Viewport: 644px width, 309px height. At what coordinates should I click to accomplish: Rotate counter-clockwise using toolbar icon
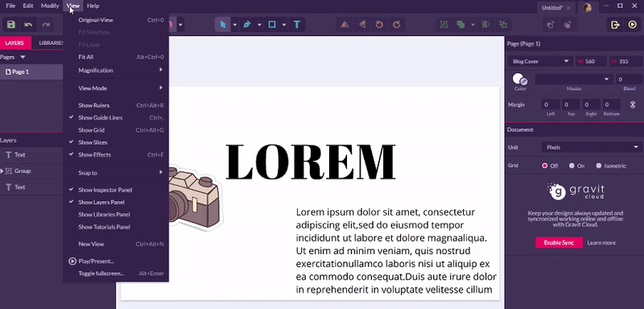[x=379, y=25]
